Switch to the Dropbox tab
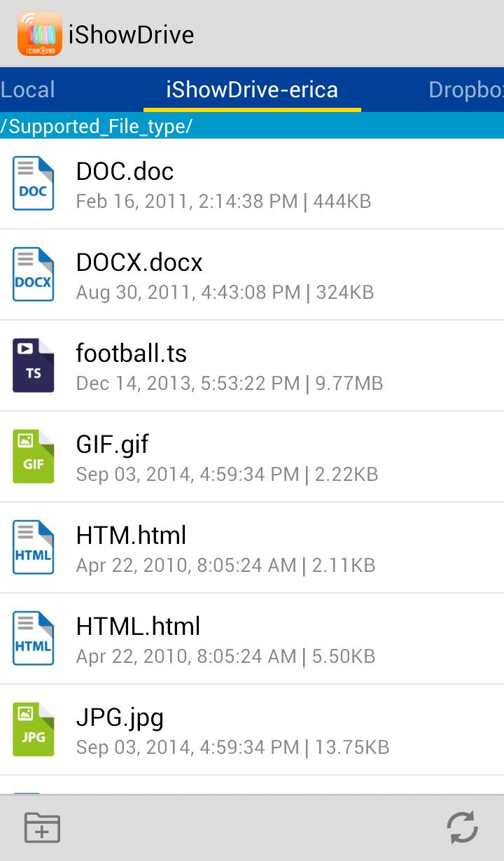Image resolution: width=504 pixels, height=861 pixels. [465, 90]
